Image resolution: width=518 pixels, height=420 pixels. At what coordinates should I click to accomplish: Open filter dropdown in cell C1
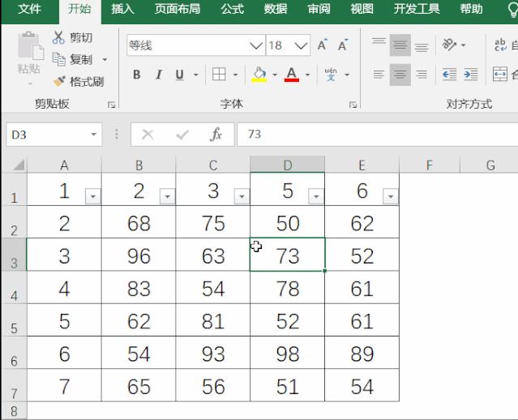click(x=242, y=196)
